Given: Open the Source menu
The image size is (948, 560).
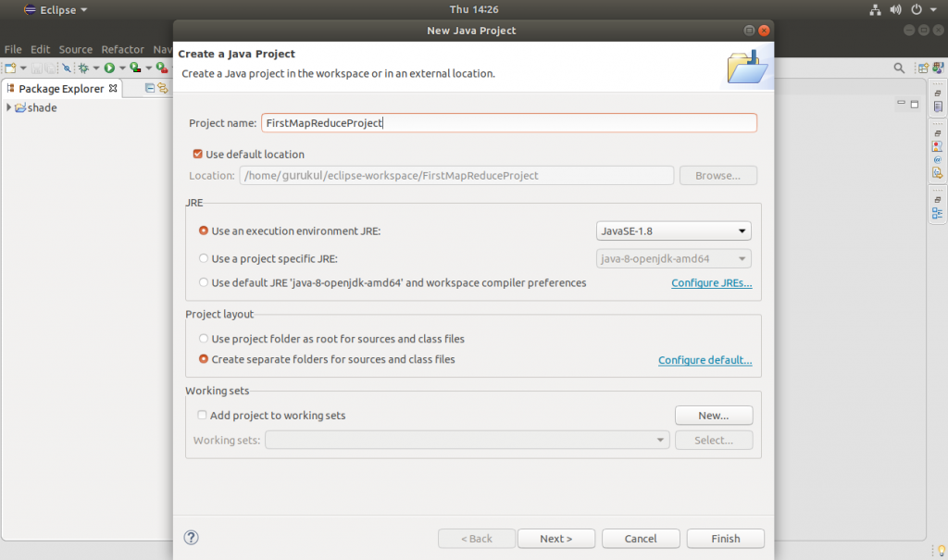Looking at the screenshot, I should pyautogui.click(x=75, y=49).
